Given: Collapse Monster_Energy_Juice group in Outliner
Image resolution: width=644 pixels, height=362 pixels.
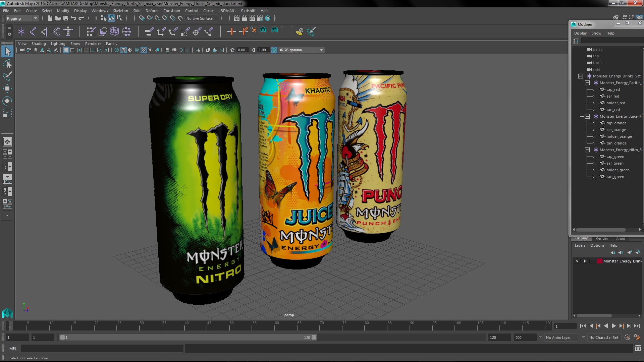Looking at the screenshot, I should coord(587,116).
